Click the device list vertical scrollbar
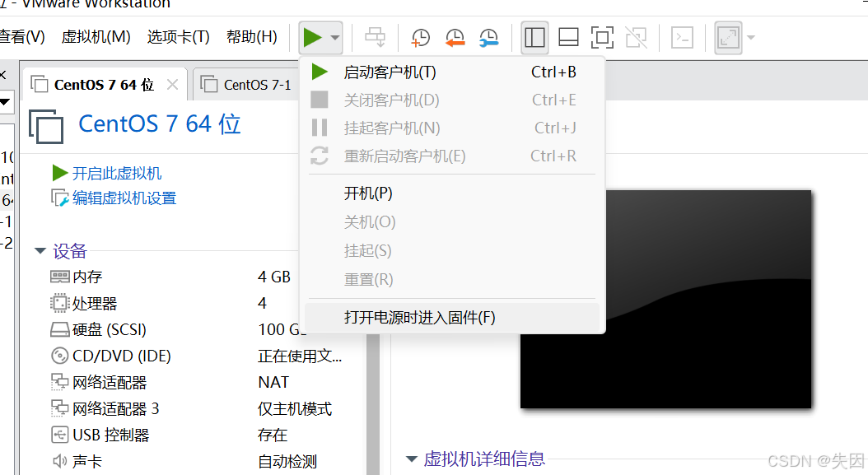The width and height of the screenshot is (868, 475). (x=372, y=404)
